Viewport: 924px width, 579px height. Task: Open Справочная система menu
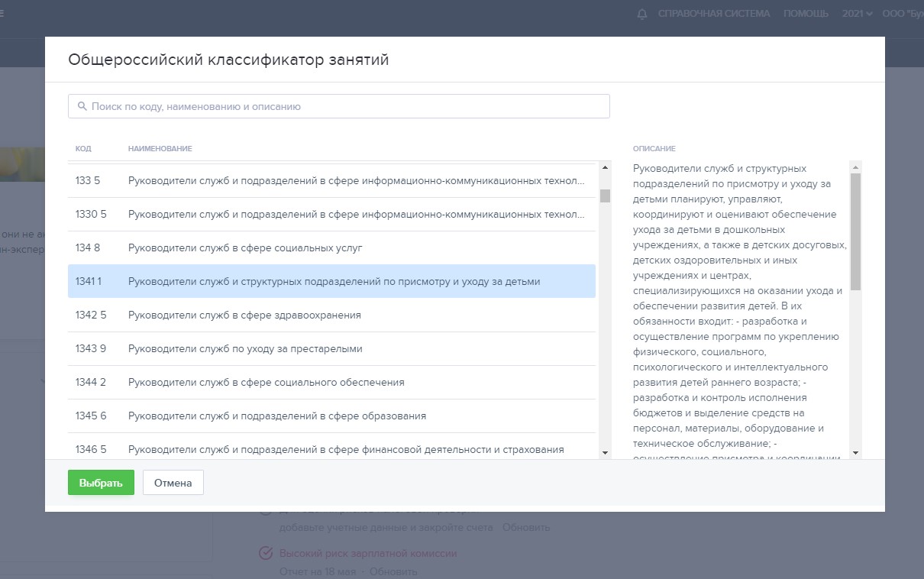tap(713, 14)
